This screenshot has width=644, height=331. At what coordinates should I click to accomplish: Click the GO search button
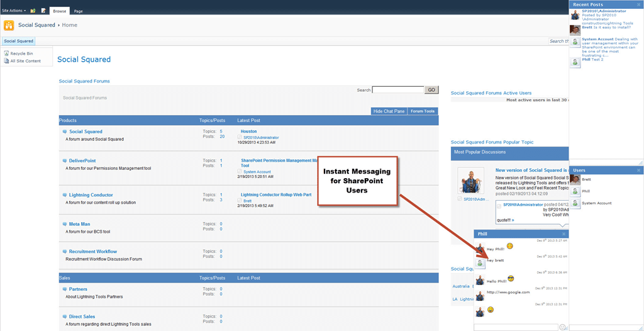(x=431, y=89)
